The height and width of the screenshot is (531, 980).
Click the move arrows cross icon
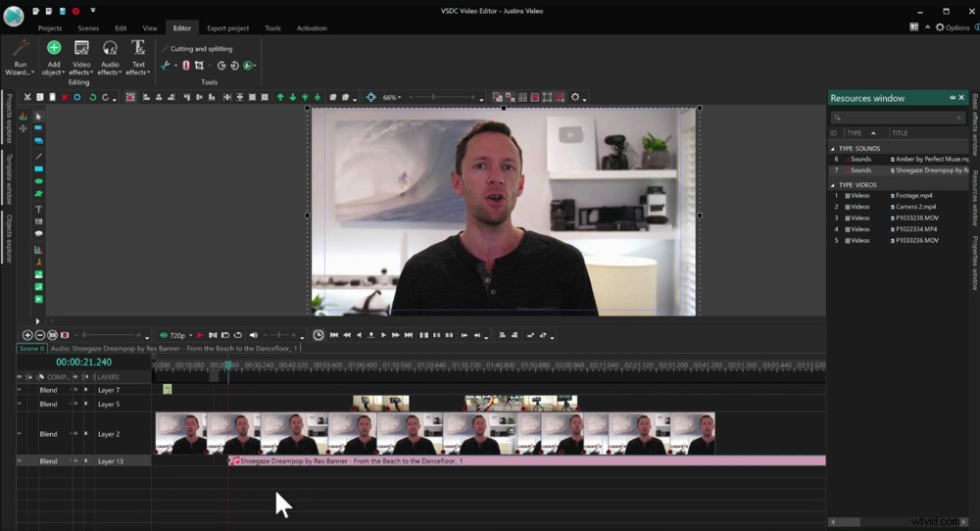(24, 128)
